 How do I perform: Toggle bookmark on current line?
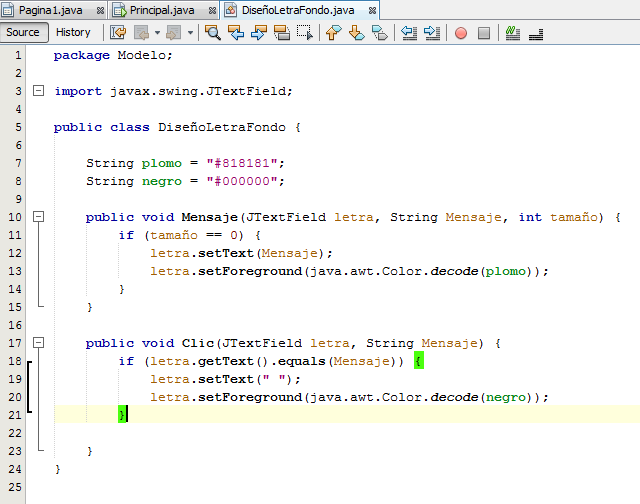[380, 33]
